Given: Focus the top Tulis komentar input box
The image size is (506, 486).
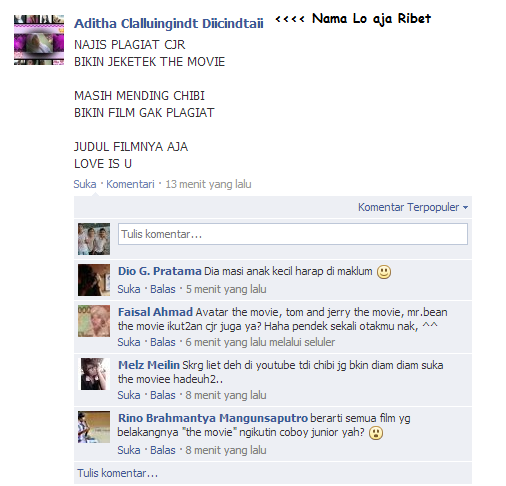Looking at the screenshot, I should (x=293, y=234).
